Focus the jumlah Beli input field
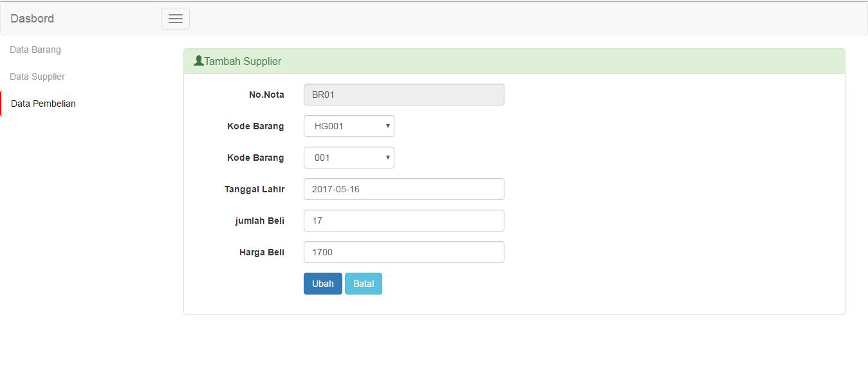The image size is (868, 373). click(404, 221)
